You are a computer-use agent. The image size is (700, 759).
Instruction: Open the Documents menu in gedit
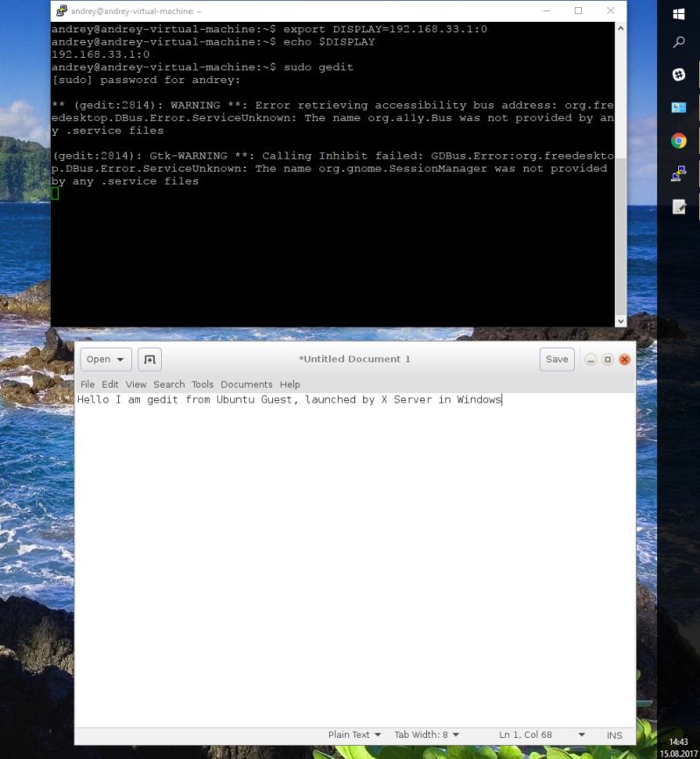[246, 383]
